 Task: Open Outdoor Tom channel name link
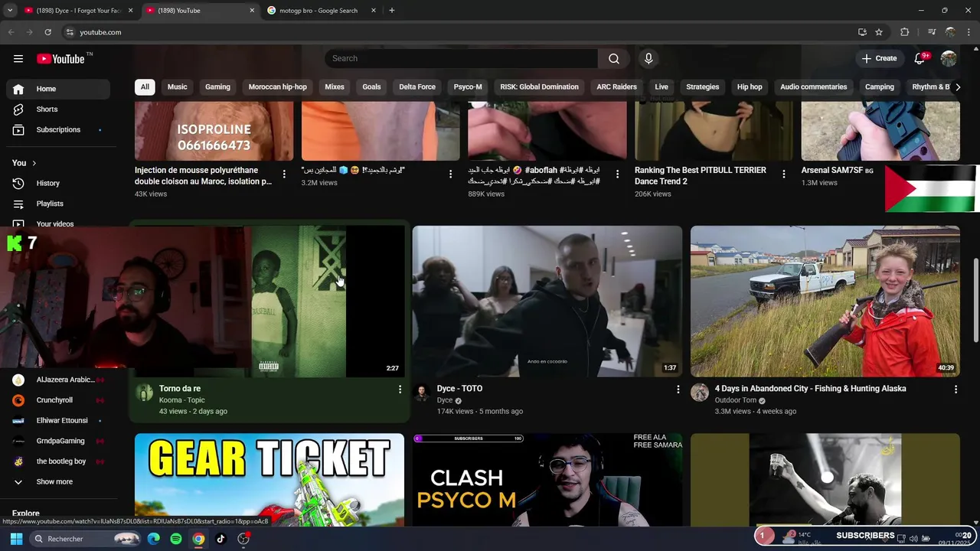click(x=736, y=400)
